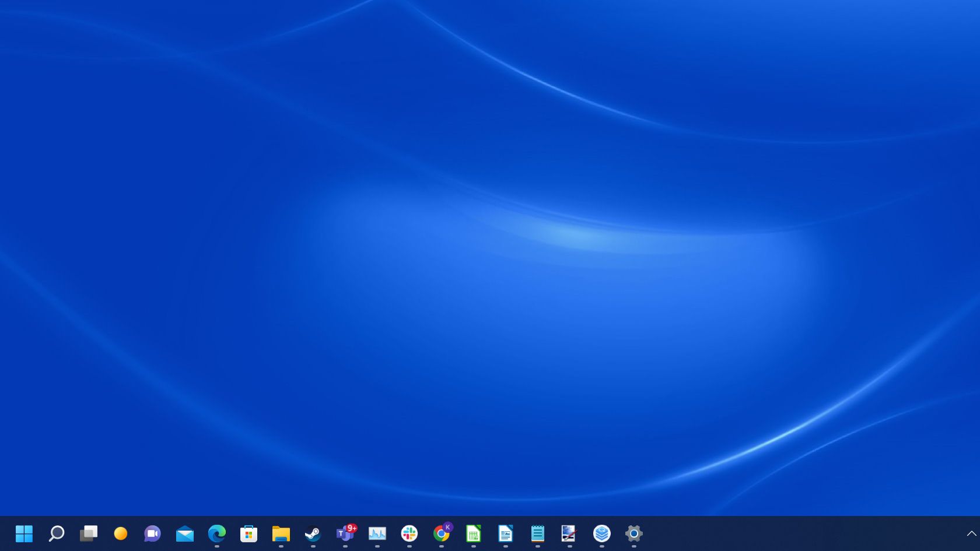Open Windows Search
This screenshot has width=980, height=551.
(x=57, y=534)
